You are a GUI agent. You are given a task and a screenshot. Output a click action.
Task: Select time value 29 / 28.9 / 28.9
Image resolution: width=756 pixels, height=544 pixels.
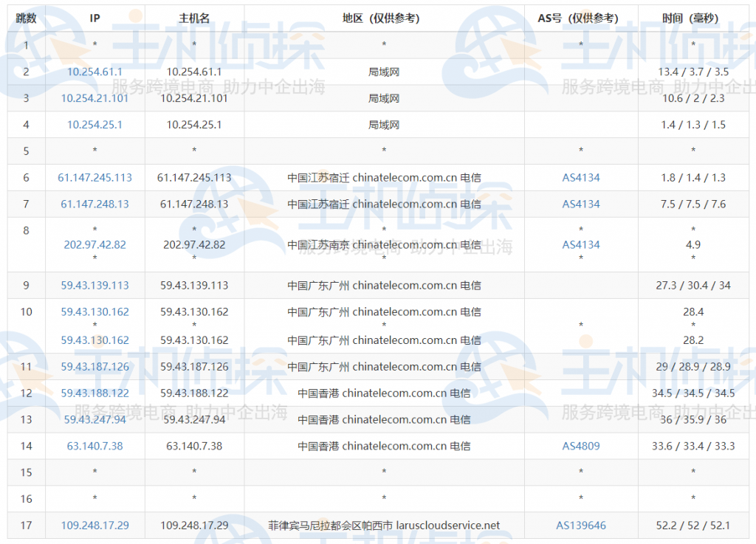(x=693, y=367)
